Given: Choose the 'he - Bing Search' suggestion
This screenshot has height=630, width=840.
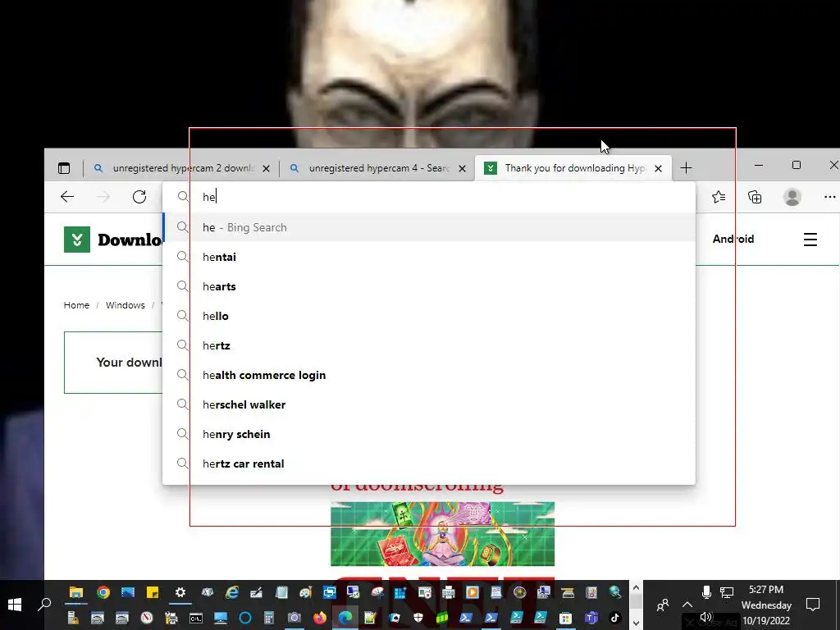Looking at the screenshot, I should (429, 227).
